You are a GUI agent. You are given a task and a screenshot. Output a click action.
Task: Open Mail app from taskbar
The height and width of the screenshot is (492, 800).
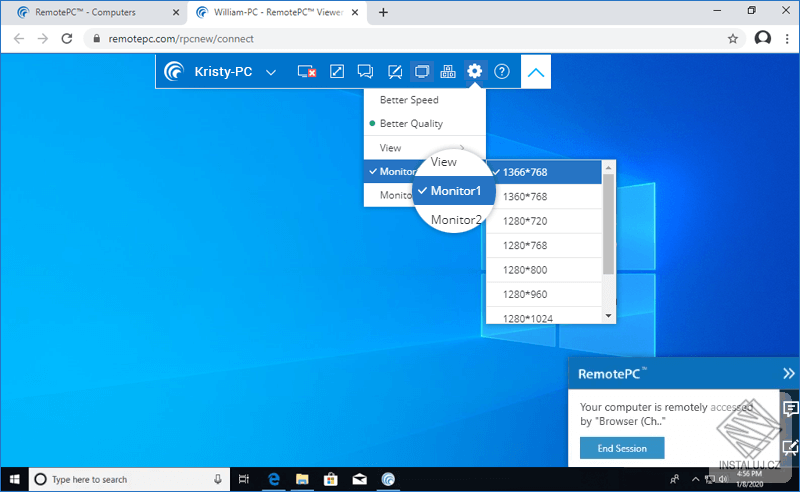(360, 479)
